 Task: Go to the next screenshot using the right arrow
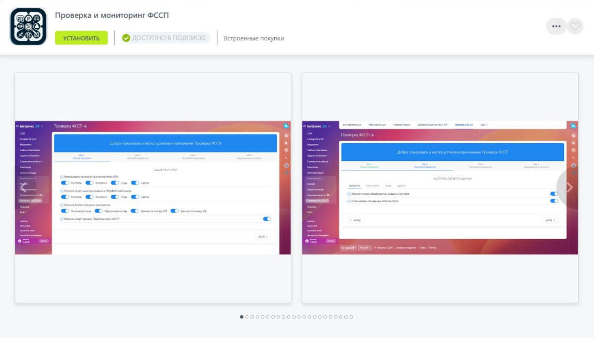pyautogui.click(x=569, y=188)
